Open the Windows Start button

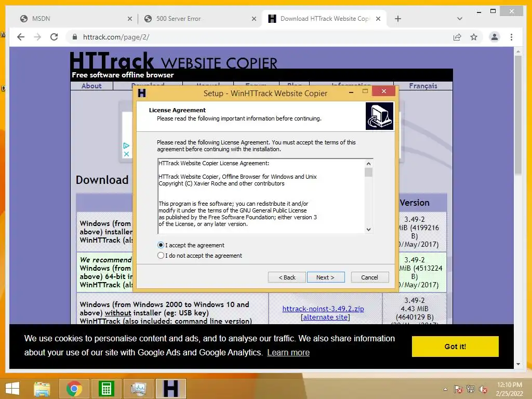tap(12, 389)
